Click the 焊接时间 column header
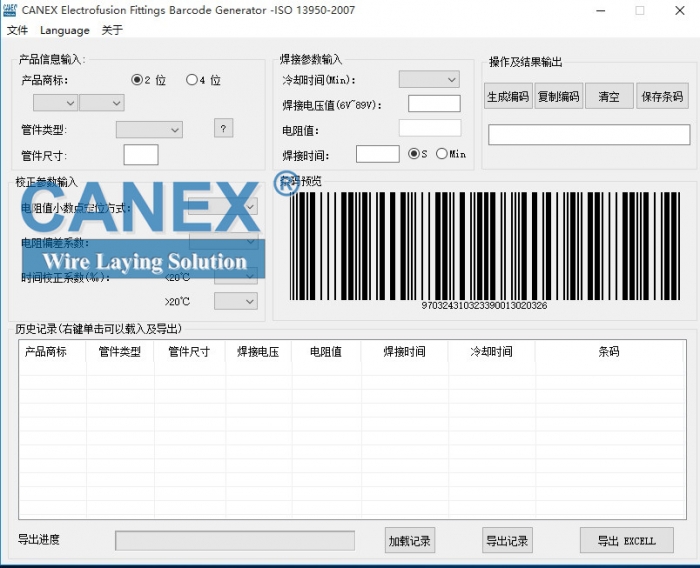 [404, 351]
